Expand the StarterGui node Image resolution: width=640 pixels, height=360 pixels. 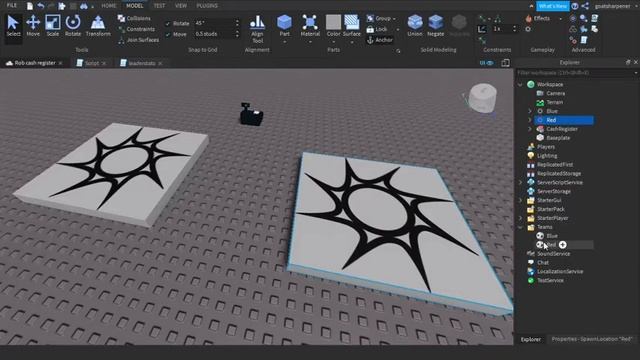point(520,200)
